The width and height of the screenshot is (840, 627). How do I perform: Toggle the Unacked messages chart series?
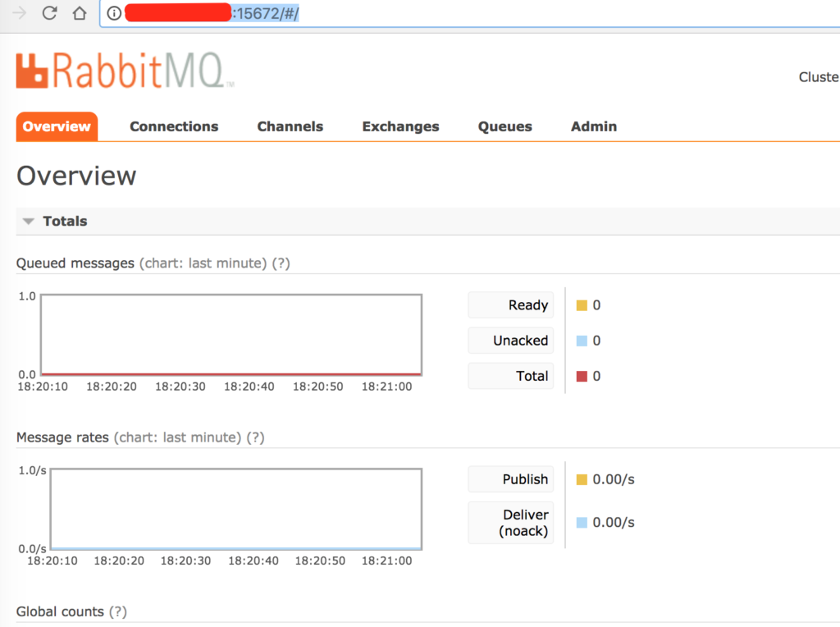coord(510,340)
